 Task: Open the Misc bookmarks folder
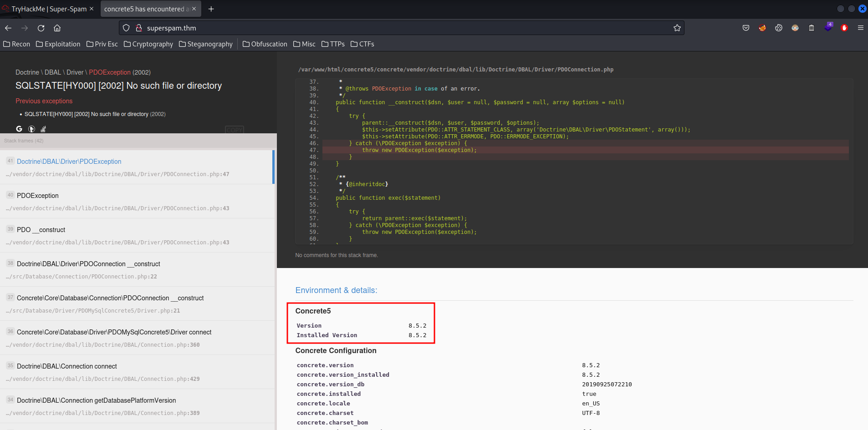point(304,44)
